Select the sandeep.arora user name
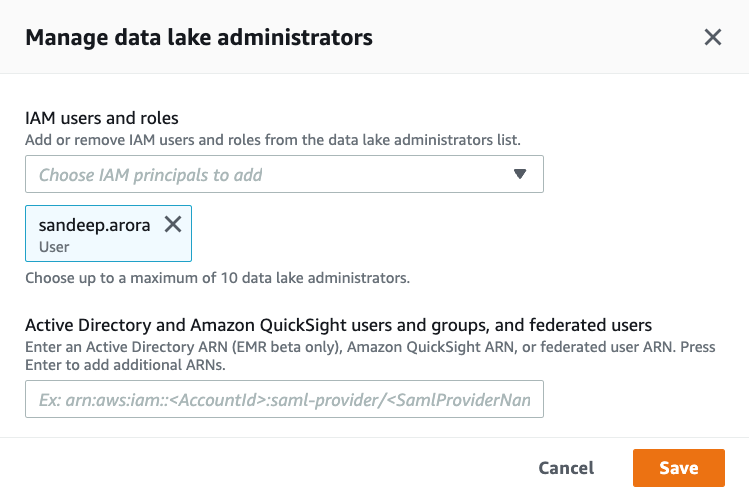The image size is (749, 498). coord(94,225)
